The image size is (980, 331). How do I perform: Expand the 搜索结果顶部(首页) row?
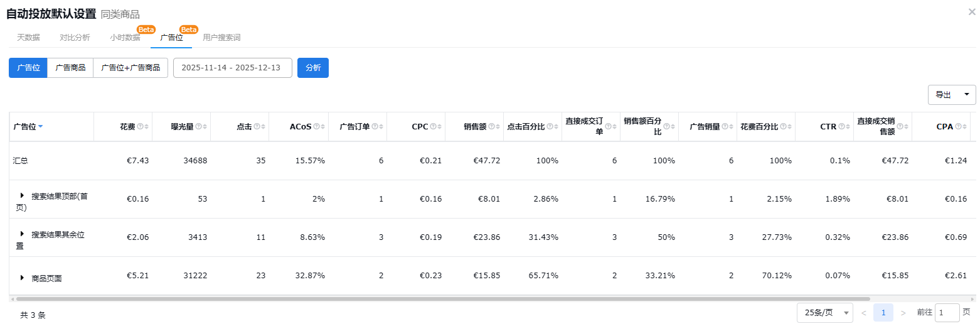point(22,196)
